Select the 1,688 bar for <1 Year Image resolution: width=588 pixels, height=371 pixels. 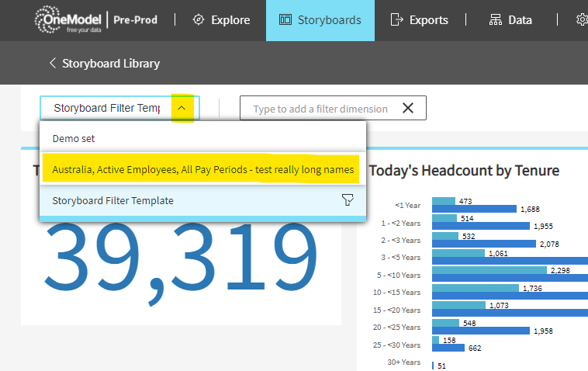pyautogui.click(x=473, y=210)
